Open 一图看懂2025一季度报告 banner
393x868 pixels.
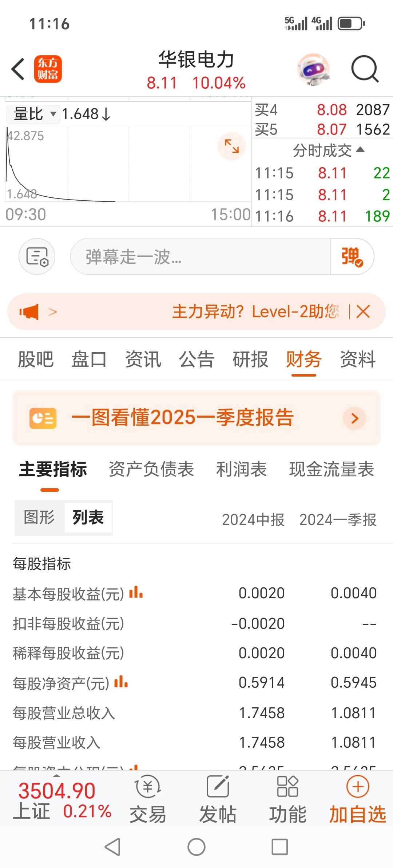coord(196,418)
